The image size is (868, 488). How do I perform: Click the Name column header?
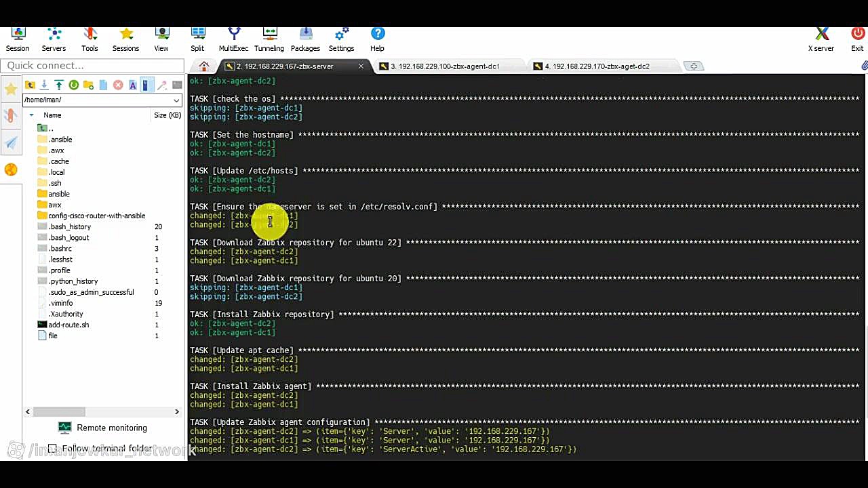(52, 115)
